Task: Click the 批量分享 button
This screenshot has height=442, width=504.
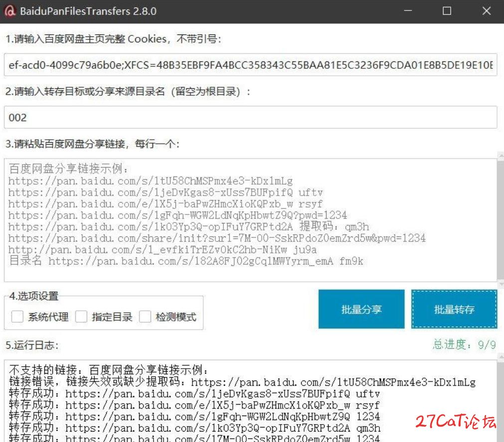Action: pos(361,309)
